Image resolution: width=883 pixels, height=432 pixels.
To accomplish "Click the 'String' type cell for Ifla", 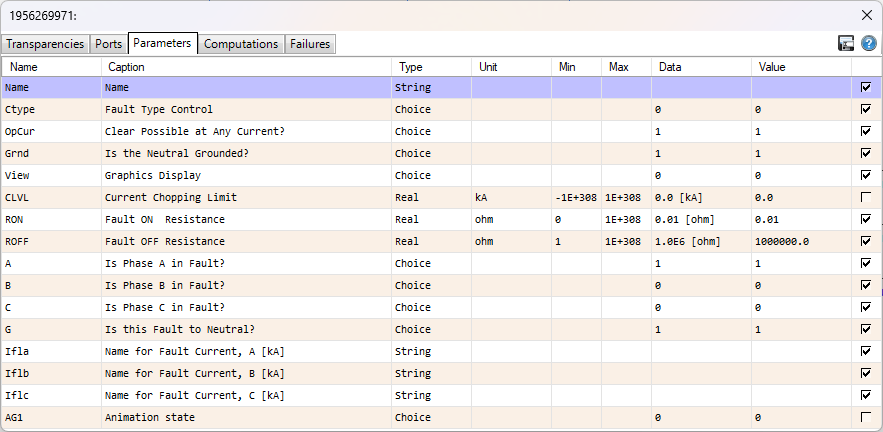I will coord(431,351).
